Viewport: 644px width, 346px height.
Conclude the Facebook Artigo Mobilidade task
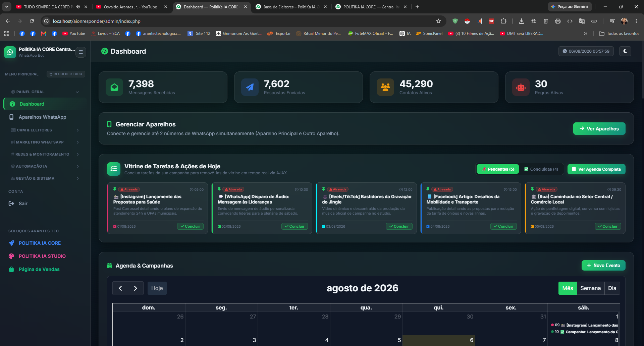click(503, 226)
